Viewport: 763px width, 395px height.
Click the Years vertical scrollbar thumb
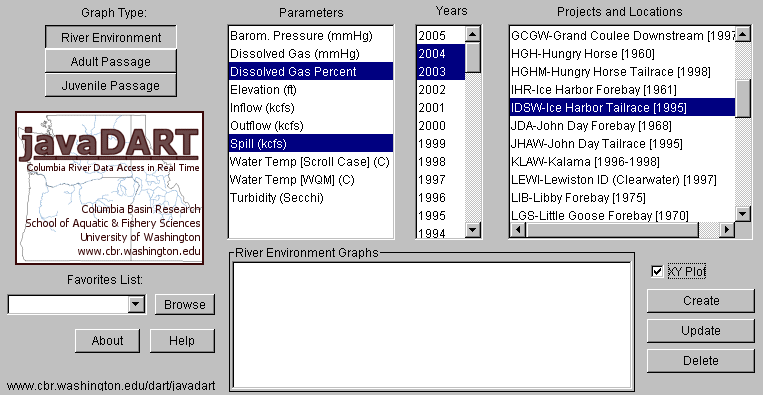(473, 58)
